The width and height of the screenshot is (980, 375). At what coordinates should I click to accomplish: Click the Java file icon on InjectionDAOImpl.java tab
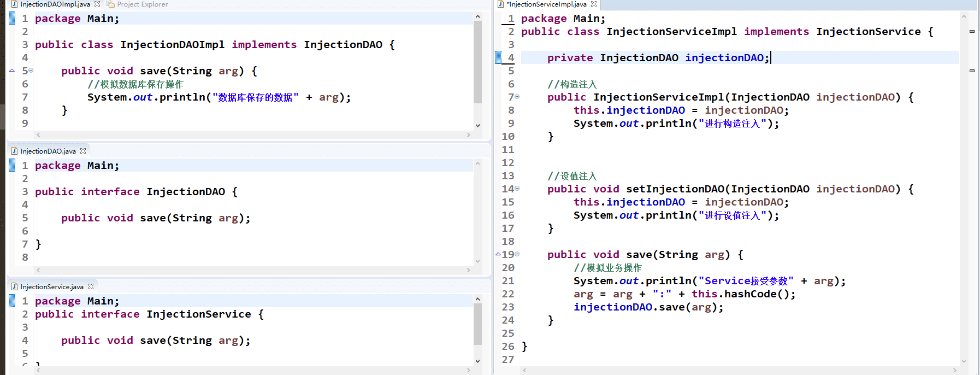[x=15, y=4]
